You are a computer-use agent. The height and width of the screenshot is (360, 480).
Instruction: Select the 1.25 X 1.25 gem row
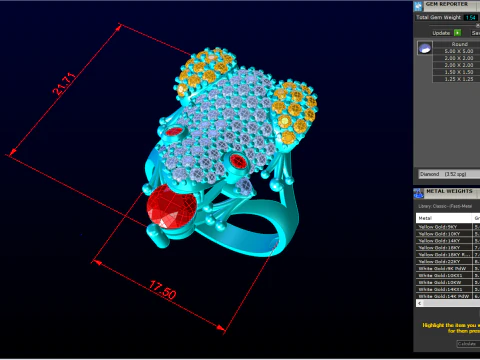click(457, 79)
